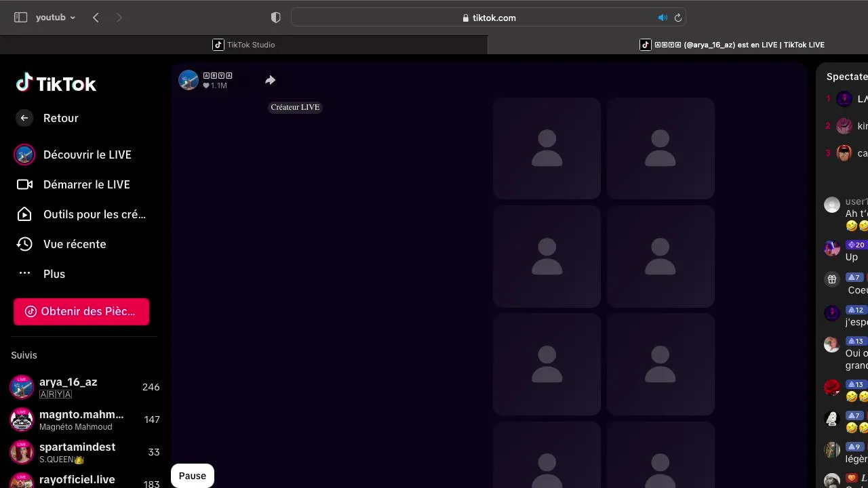Screen dimensions: 868x488
Task: Click the 1.1M likes count
Action: click(215, 85)
